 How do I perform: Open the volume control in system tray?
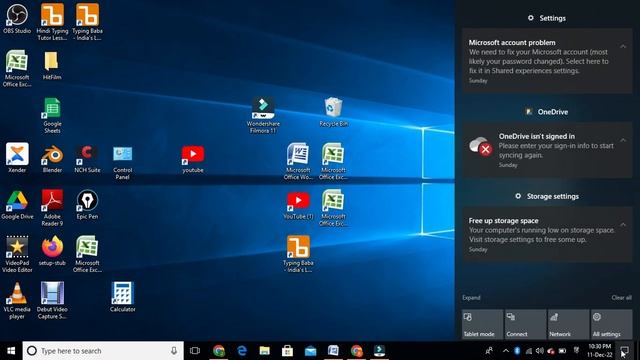point(540,351)
